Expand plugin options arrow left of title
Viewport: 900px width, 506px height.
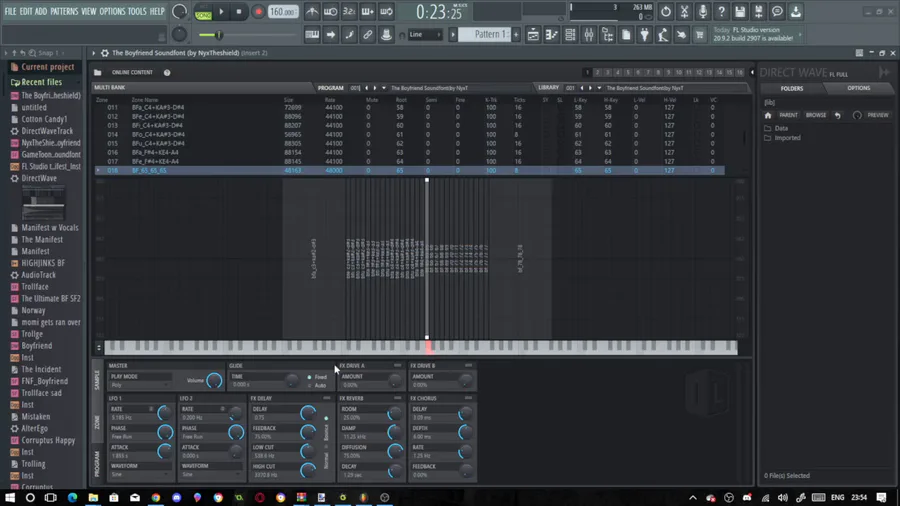point(94,53)
